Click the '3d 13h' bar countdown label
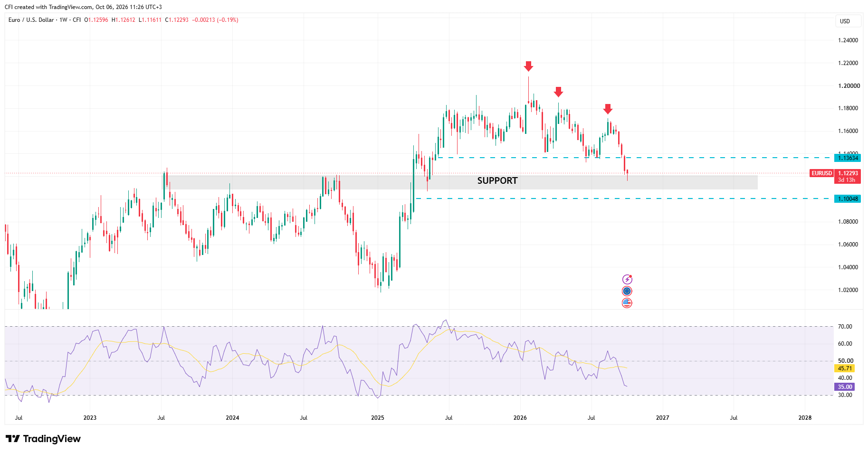868x453 pixels. pyautogui.click(x=847, y=180)
